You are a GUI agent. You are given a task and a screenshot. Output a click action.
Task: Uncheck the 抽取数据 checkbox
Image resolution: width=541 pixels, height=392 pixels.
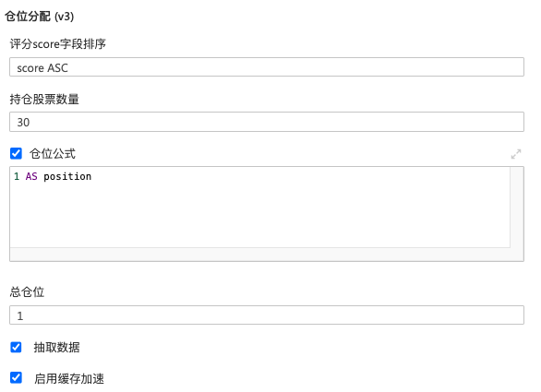tap(16, 347)
